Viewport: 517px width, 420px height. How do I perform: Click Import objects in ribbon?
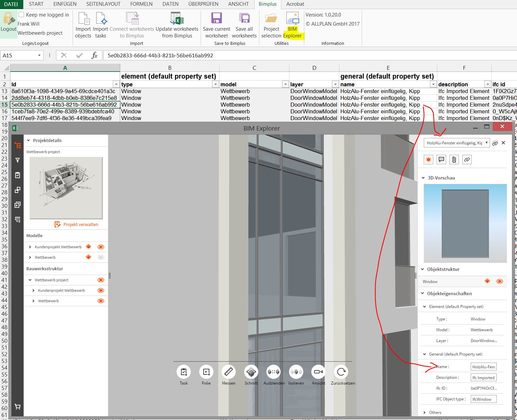pos(83,26)
